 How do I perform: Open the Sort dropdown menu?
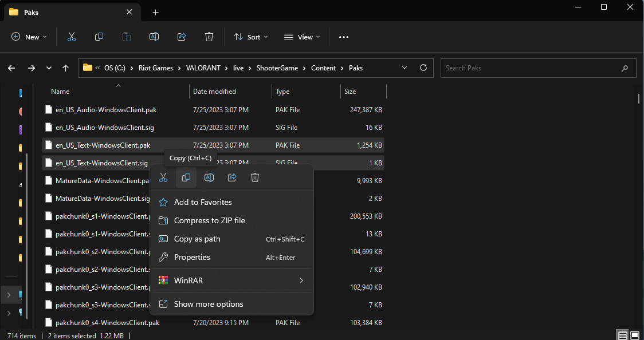tap(250, 37)
